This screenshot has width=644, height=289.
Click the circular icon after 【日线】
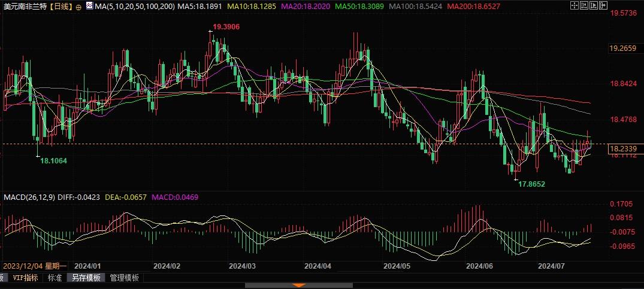79,7
